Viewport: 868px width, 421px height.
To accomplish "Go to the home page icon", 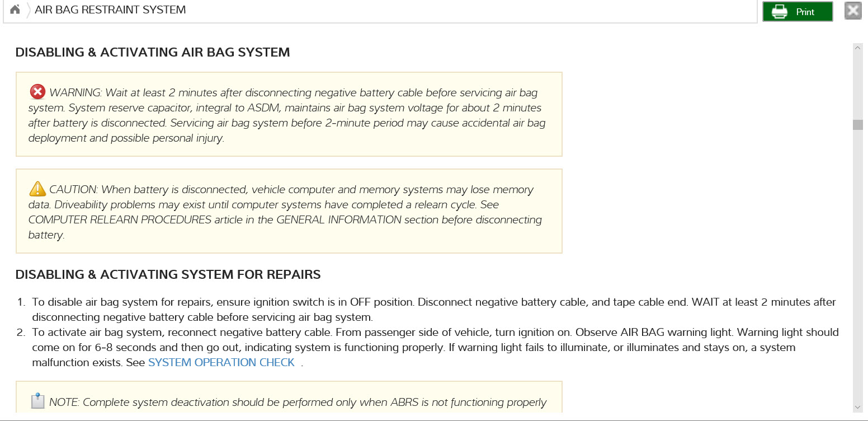I will click(15, 10).
